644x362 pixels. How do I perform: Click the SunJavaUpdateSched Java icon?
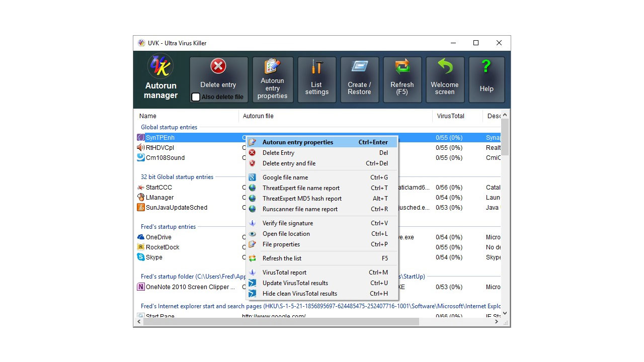pos(141,207)
